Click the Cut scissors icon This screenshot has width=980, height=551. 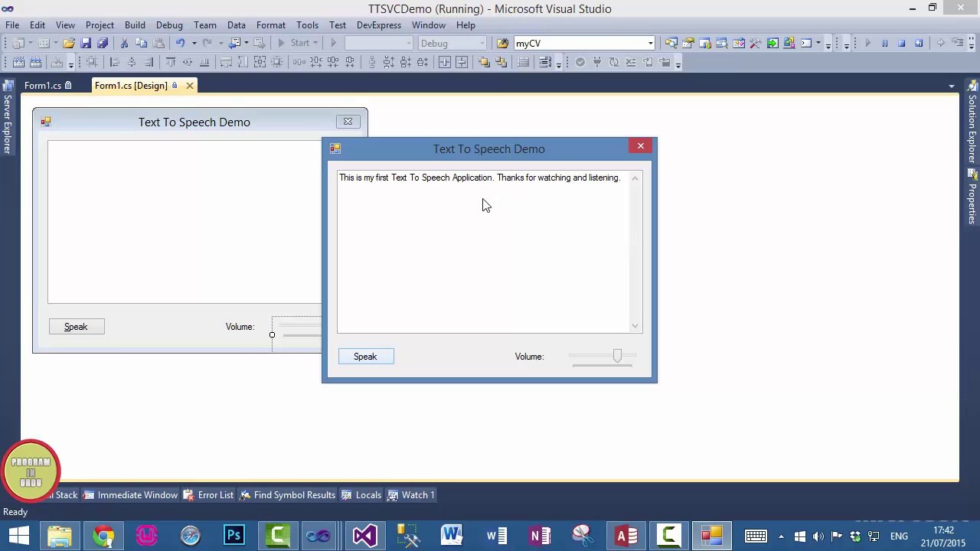124,43
